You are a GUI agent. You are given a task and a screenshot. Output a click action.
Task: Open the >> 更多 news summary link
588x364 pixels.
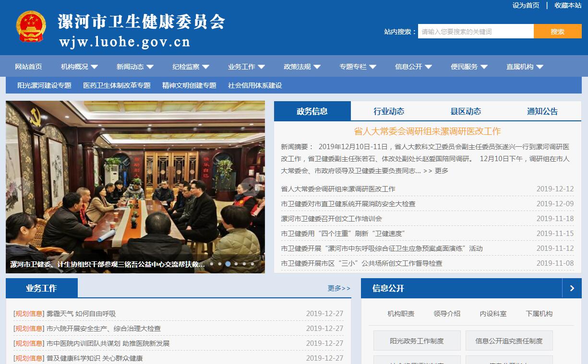(x=436, y=171)
